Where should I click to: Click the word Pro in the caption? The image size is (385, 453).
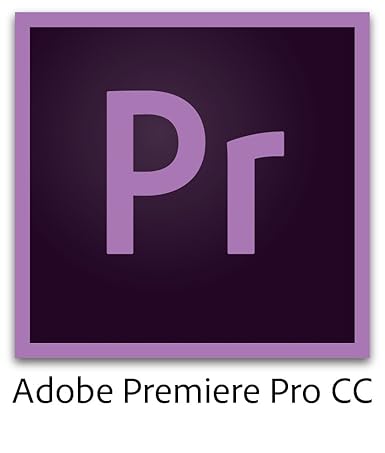coord(294,390)
